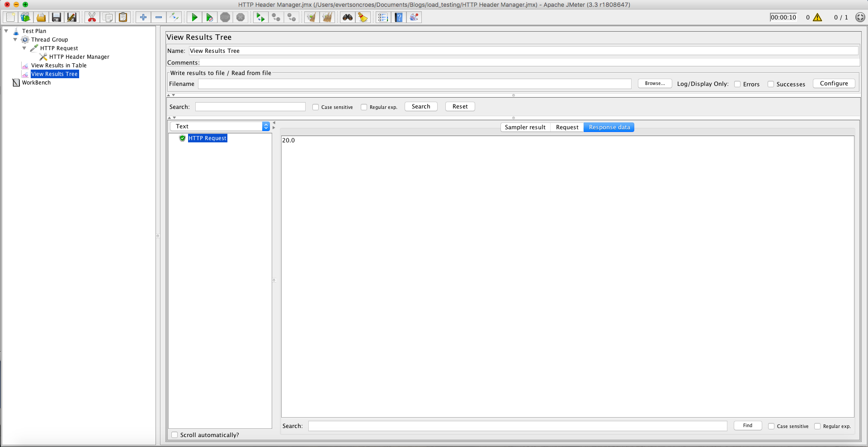Select the HTTP Header Manager node
The height and width of the screenshot is (447, 868).
click(79, 57)
